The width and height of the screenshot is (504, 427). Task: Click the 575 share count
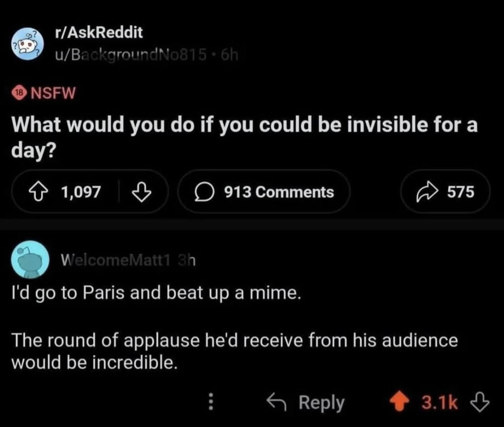tap(461, 192)
